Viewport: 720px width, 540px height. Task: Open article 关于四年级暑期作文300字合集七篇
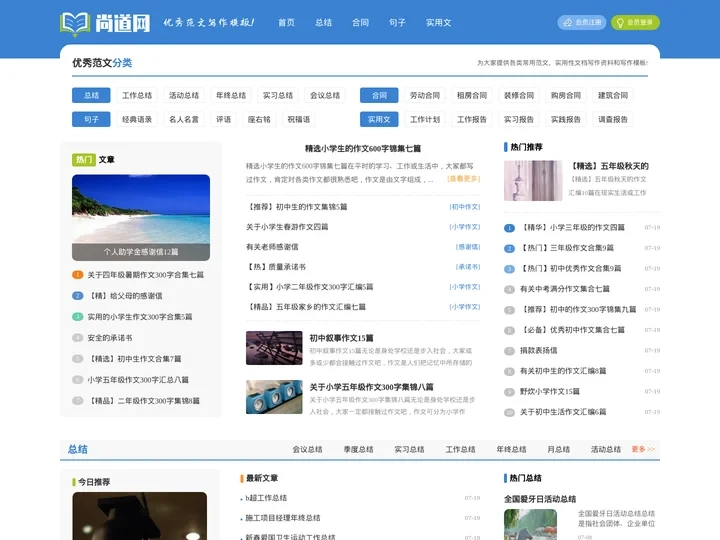(146, 275)
